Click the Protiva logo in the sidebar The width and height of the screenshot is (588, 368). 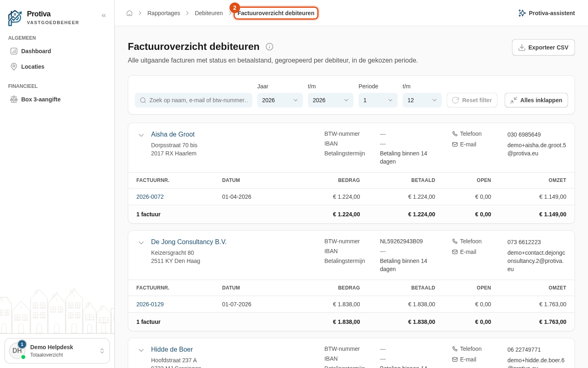coord(15,18)
